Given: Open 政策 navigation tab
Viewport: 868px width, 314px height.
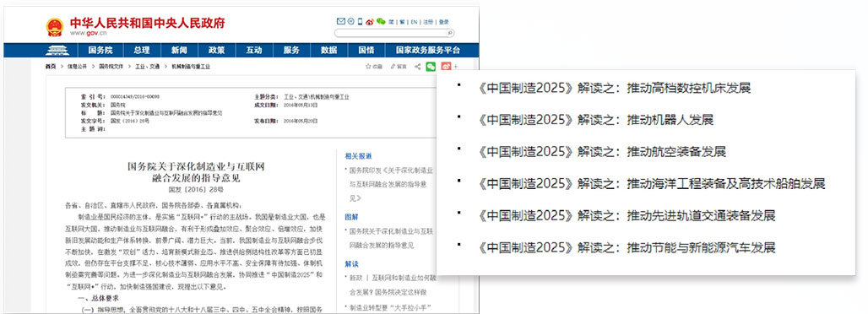Looking at the screenshot, I should [216, 50].
